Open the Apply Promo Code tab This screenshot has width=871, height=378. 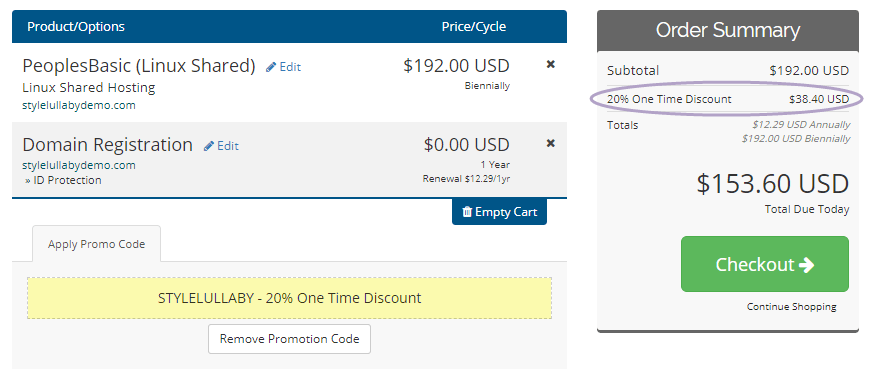pos(97,244)
